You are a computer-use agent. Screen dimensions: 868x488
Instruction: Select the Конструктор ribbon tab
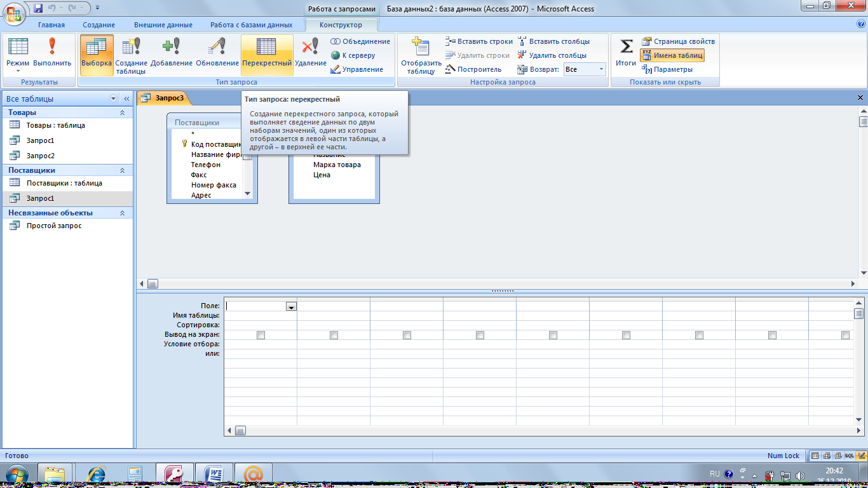341,25
